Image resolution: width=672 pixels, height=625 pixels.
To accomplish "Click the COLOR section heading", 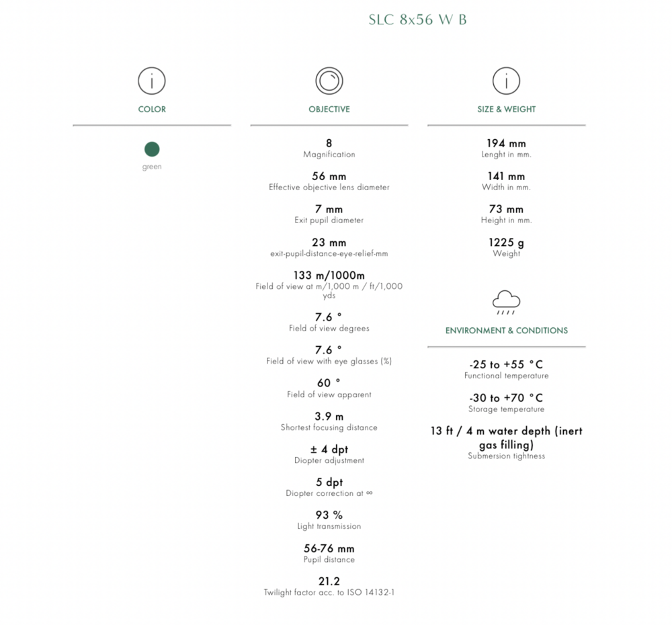I will pyautogui.click(x=152, y=109).
